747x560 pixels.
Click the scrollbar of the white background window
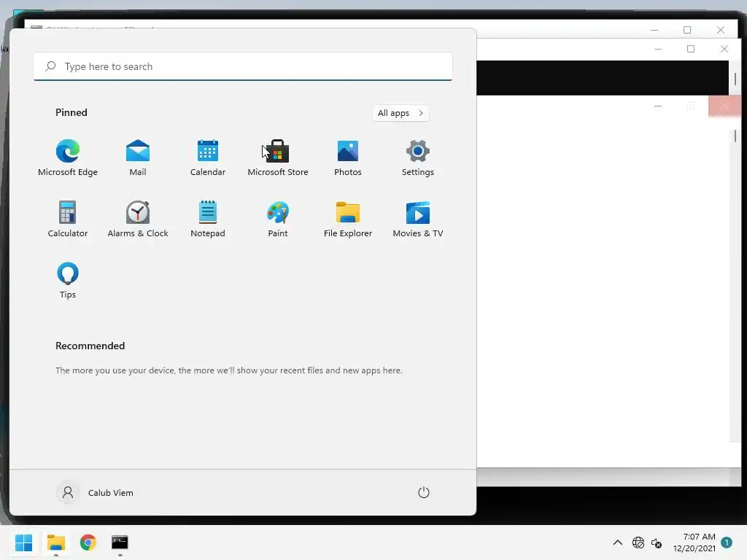pos(735,286)
